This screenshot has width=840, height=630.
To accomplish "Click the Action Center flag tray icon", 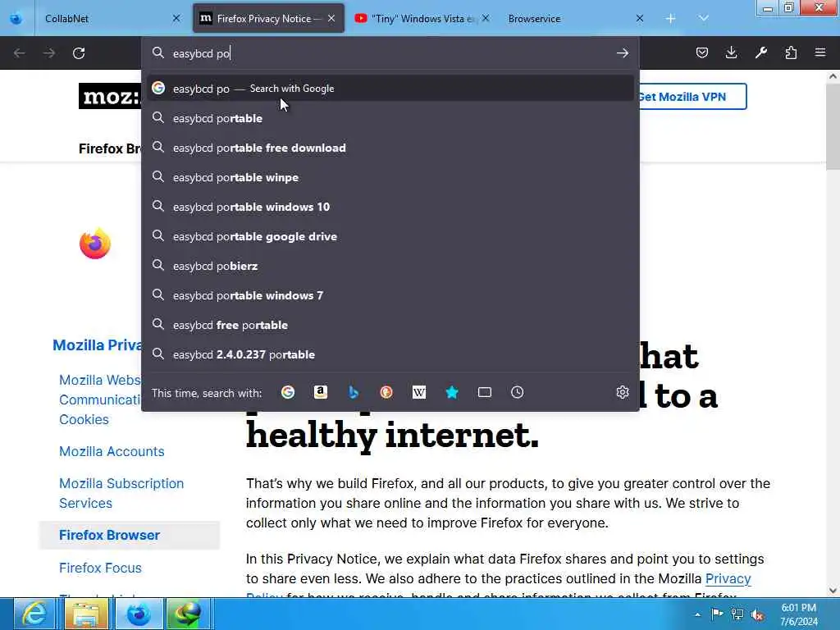I will tap(717, 614).
